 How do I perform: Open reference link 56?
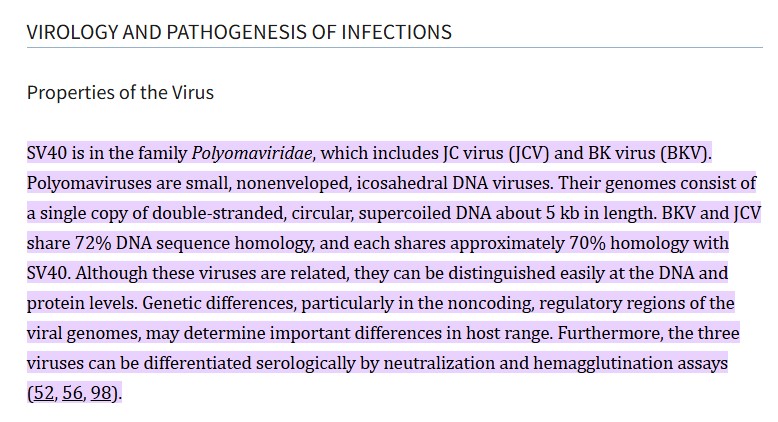[x=72, y=393]
